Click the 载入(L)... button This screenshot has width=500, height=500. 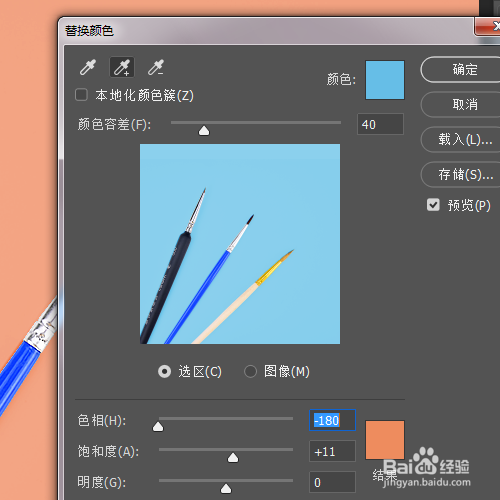460,140
